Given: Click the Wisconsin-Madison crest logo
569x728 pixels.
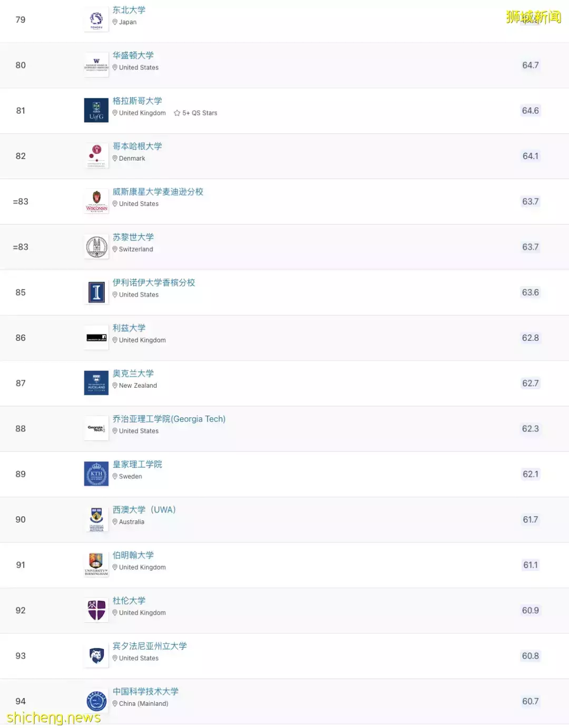Looking at the screenshot, I should (x=96, y=202).
